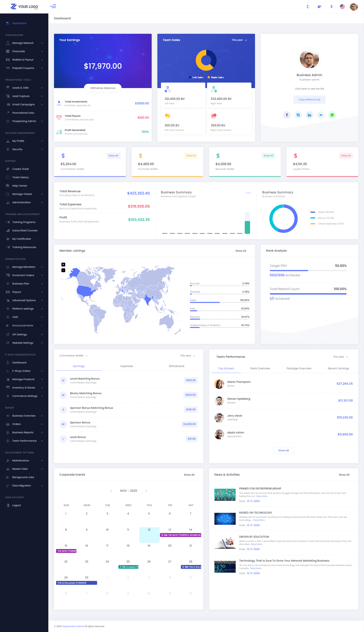Click the Twitter share icon
Viewport: 364px width, 632px height.
point(321,115)
